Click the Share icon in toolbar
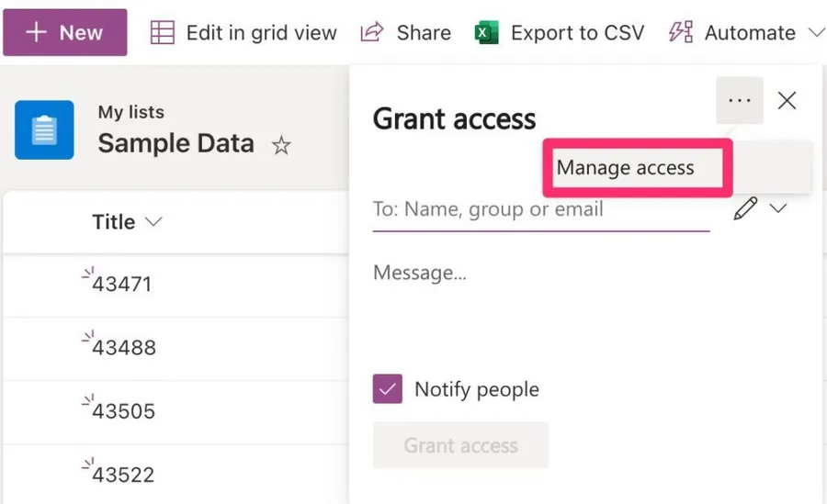 click(x=371, y=33)
